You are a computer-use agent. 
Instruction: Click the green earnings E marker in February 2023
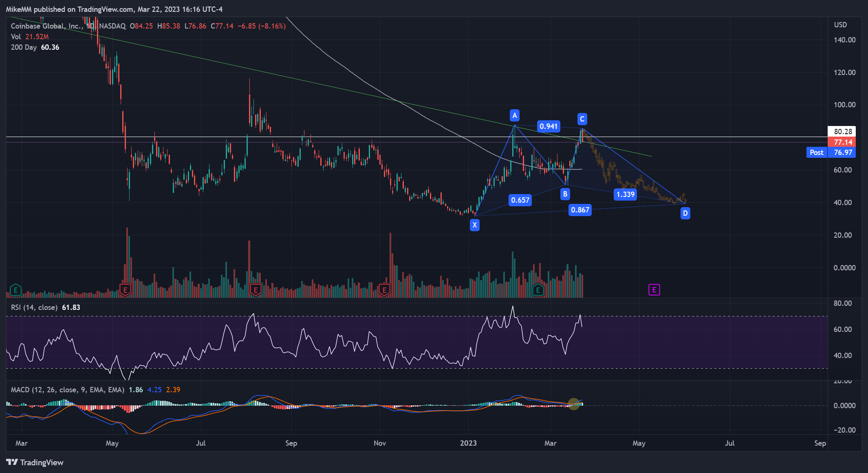click(538, 290)
